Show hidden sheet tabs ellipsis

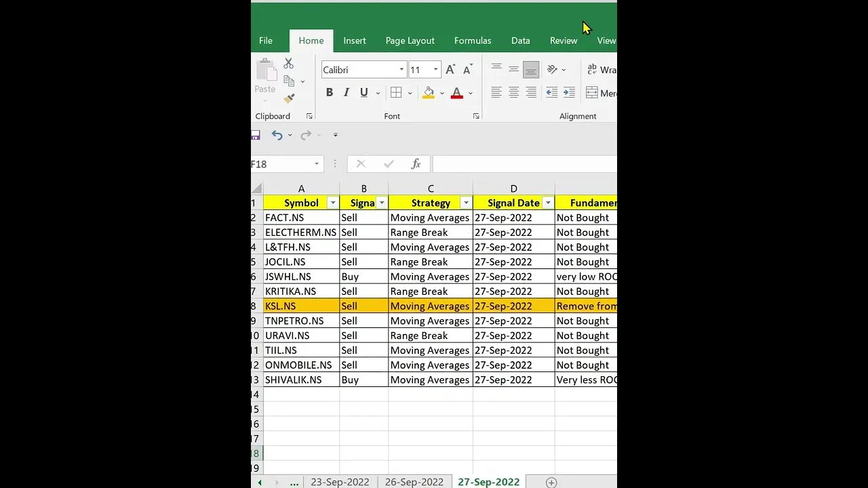(294, 482)
